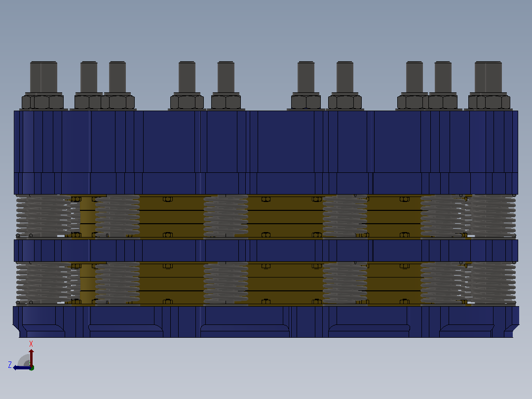Select the green origin point of the orientation triad

(x=32, y=368)
